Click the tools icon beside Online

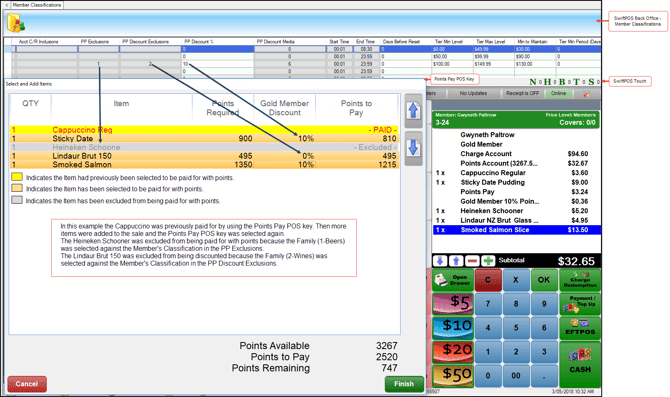tap(587, 94)
